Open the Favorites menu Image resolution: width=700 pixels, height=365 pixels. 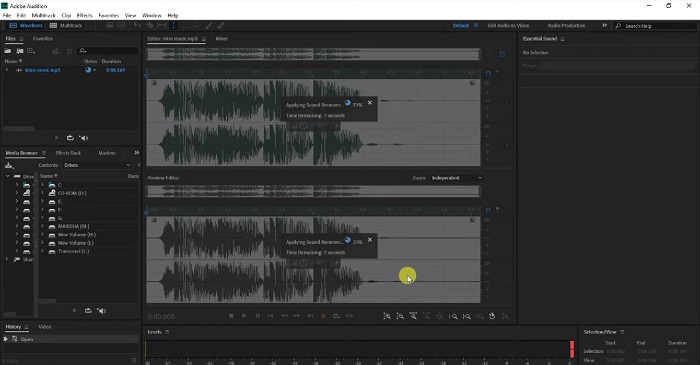(108, 15)
